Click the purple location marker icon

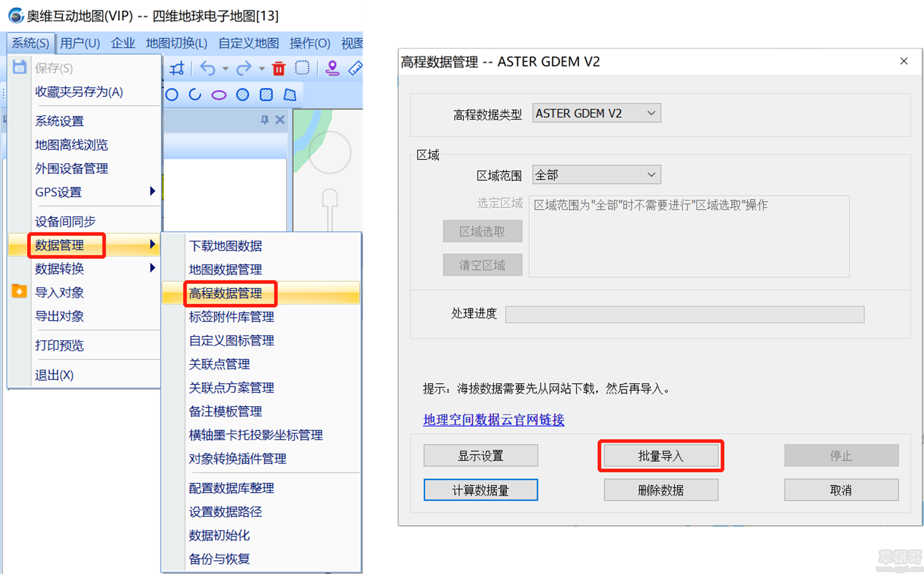pos(332,68)
